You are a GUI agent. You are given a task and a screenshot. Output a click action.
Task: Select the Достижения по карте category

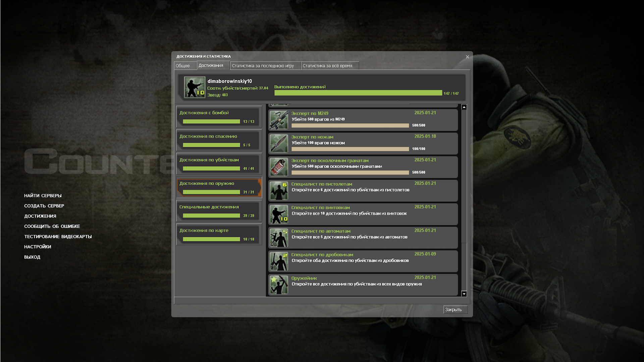click(x=219, y=234)
